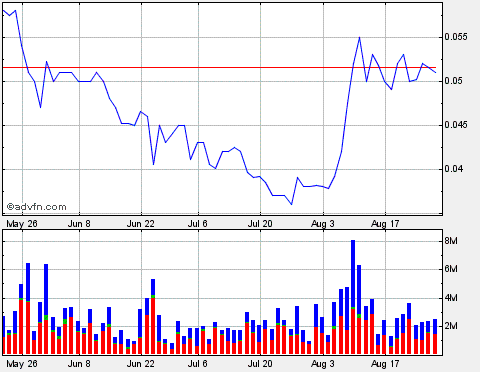Image resolution: width=480 pixels, height=372 pixels.
Task: Select Aug 17 date under price chart
Action: tap(385, 224)
